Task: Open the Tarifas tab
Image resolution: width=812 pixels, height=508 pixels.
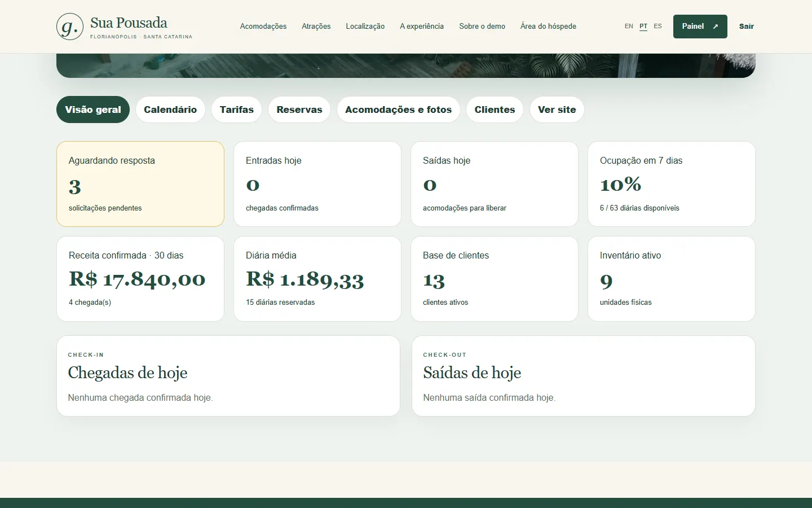Action: (x=237, y=110)
